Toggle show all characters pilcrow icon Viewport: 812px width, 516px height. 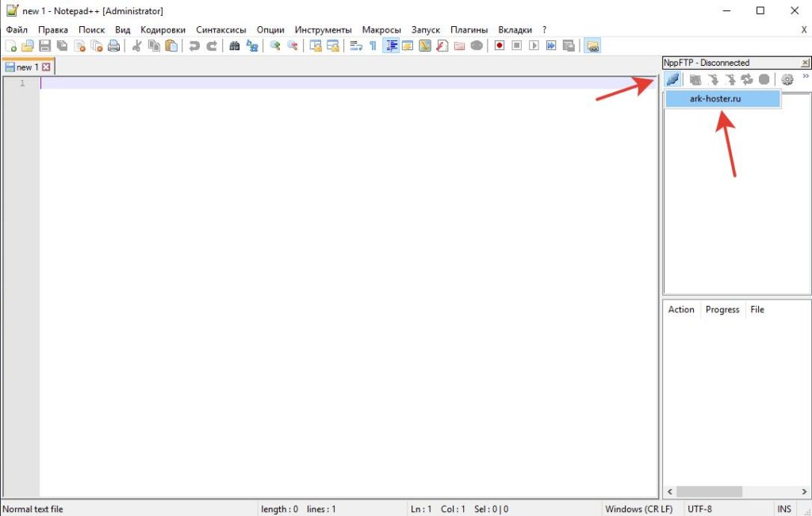pyautogui.click(x=373, y=46)
